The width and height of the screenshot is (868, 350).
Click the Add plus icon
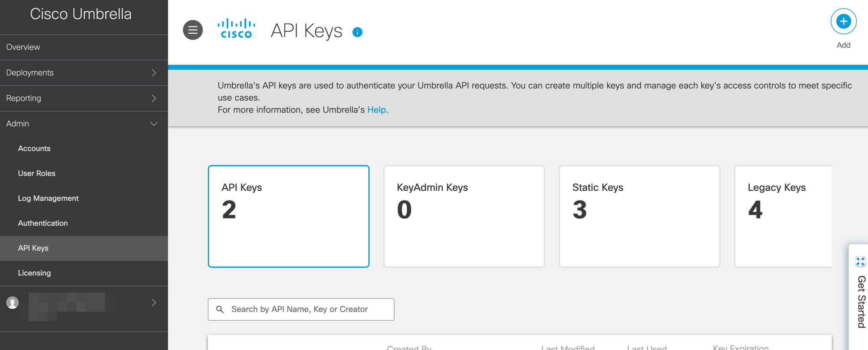843,21
